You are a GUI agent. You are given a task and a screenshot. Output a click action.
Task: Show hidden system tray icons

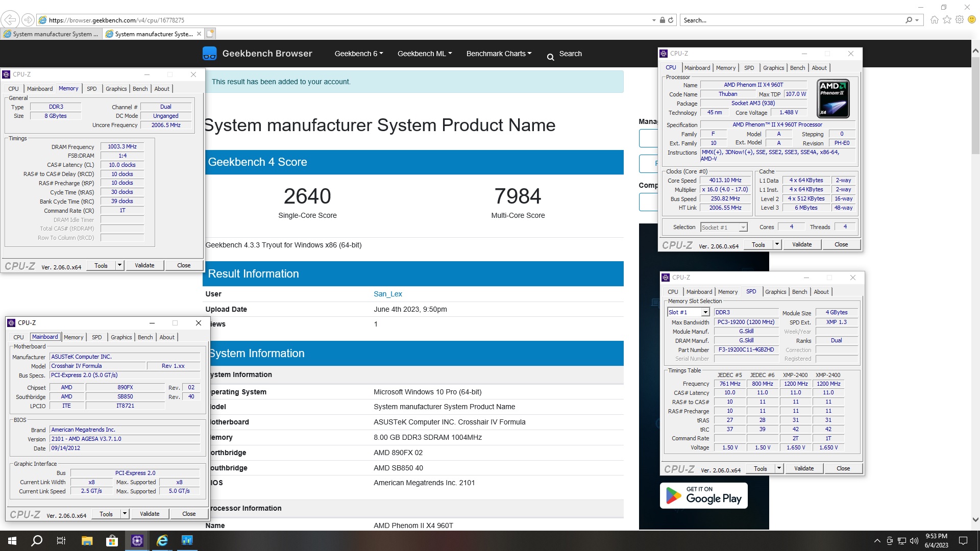(x=877, y=541)
